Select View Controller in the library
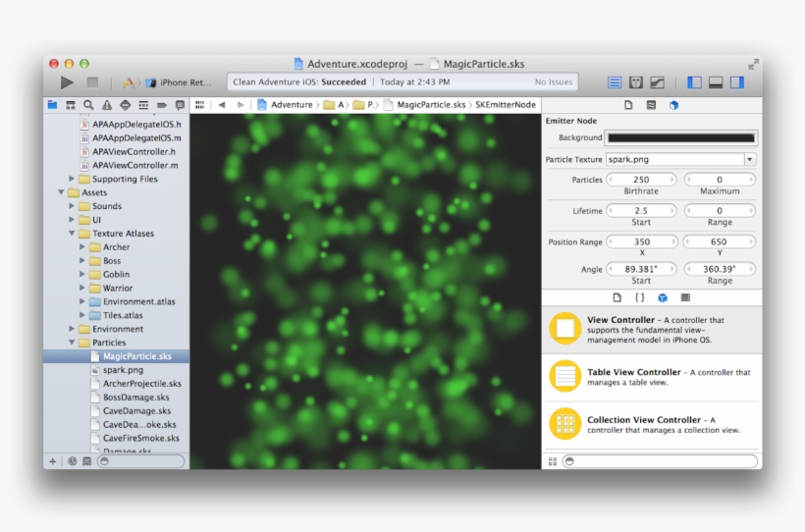 [x=652, y=329]
